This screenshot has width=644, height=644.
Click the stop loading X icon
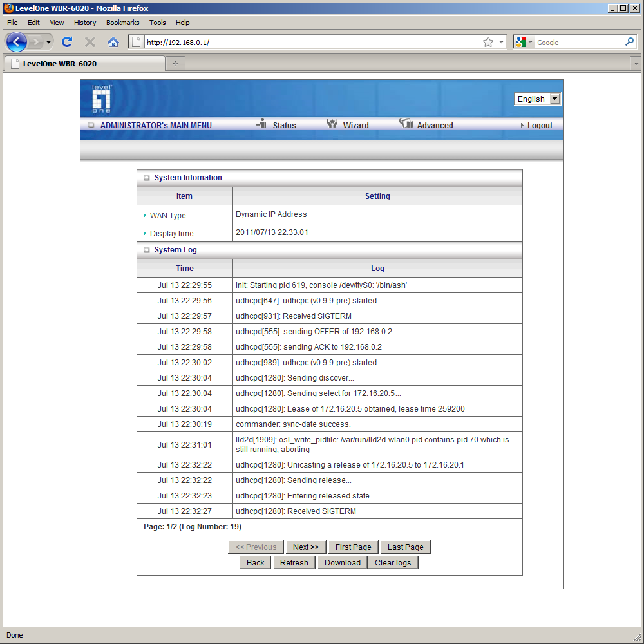(90, 42)
